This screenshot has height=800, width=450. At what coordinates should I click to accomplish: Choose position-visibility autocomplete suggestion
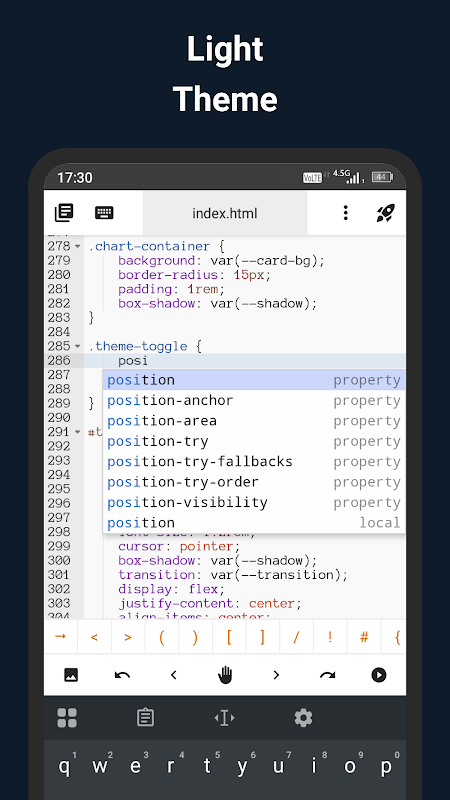tap(254, 503)
